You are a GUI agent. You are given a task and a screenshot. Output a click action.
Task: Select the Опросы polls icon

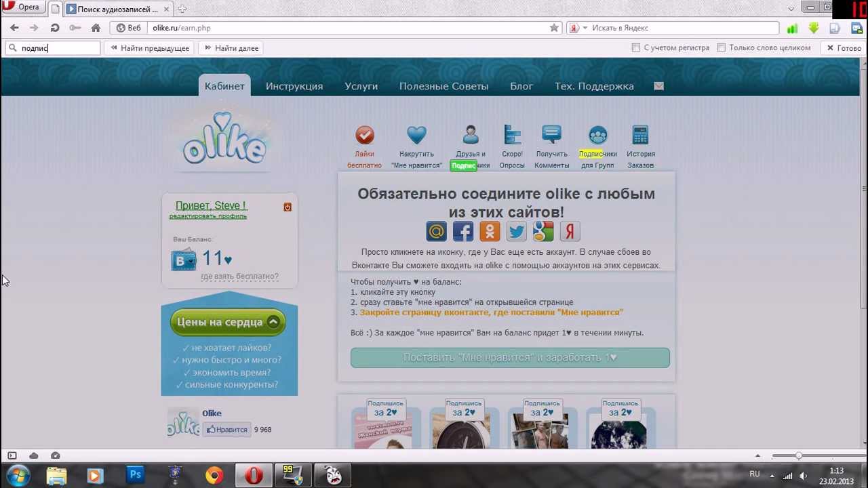pos(512,135)
